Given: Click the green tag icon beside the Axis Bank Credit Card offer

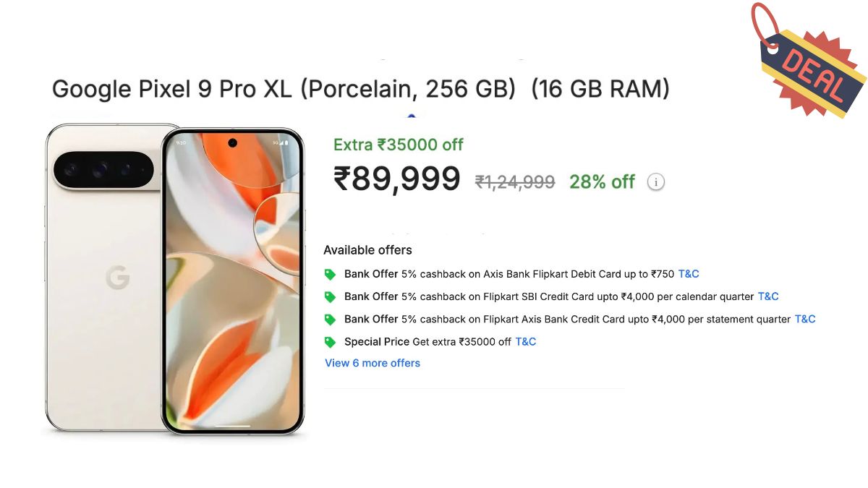Looking at the screenshot, I should tap(331, 319).
